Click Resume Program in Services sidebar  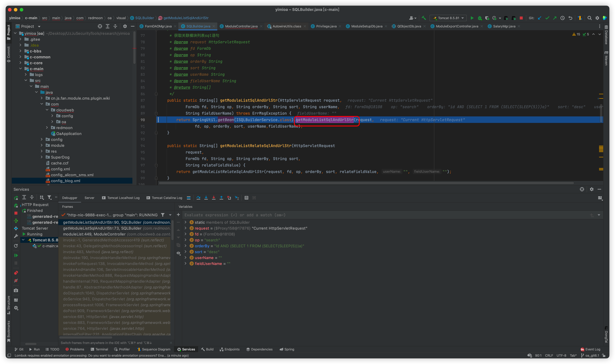coord(16,255)
